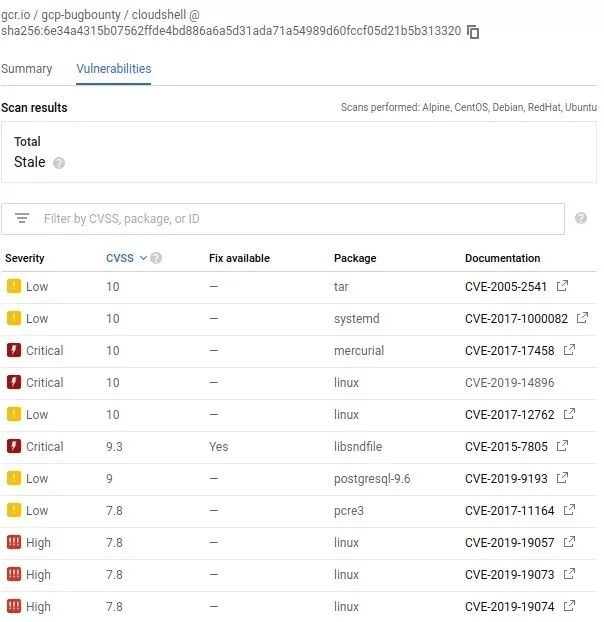Select the systemd package cell
The image size is (604, 622).
357,319
